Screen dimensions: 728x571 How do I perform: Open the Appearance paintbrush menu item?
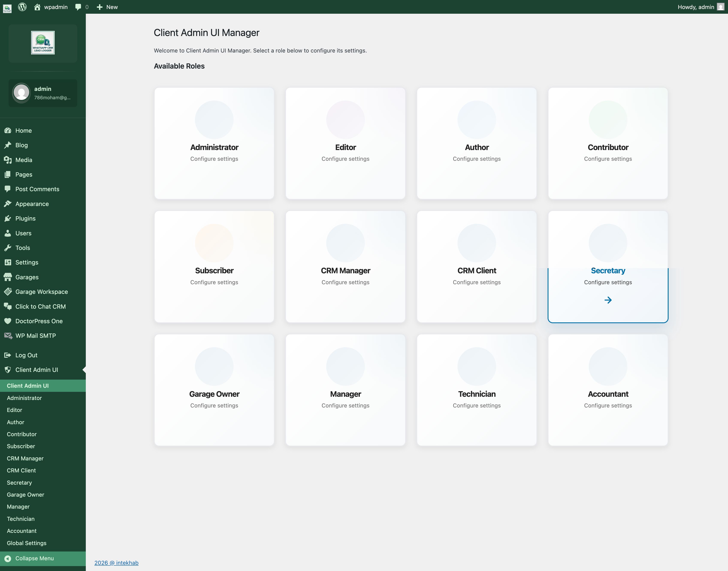(32, 204)
